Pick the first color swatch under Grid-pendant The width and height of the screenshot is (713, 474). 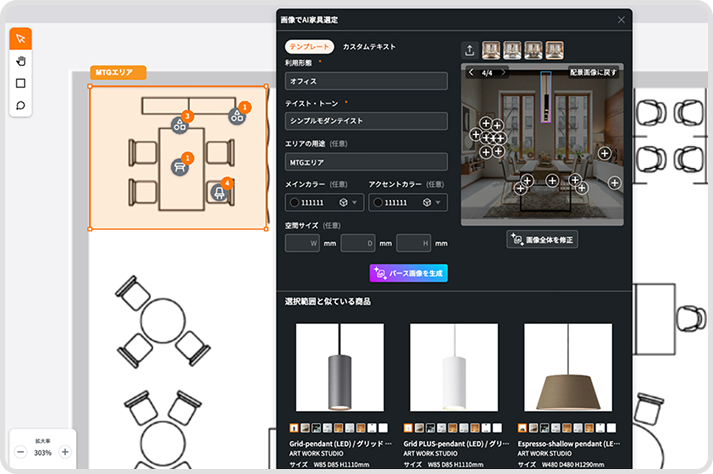294,426
